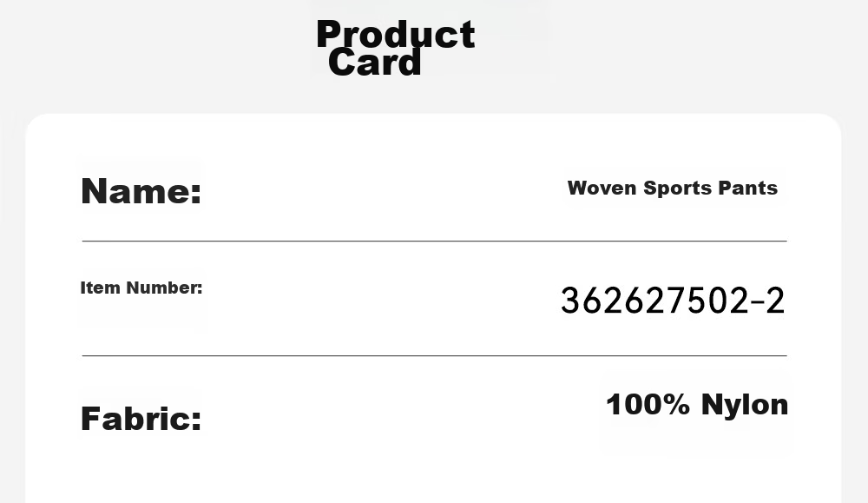Click the Woven Sports Pants text
The height and width of the screenshot is (503, 868).
tap(673, 188)
